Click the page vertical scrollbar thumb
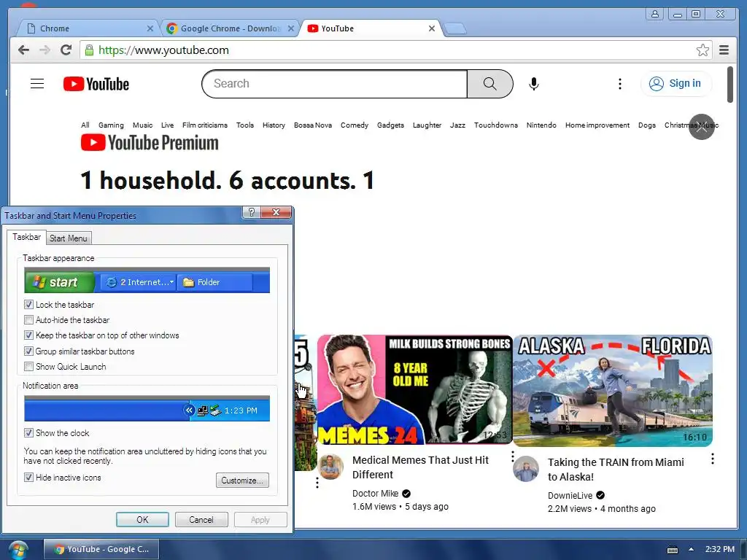747x560 pixels. (x=729, y=85)
